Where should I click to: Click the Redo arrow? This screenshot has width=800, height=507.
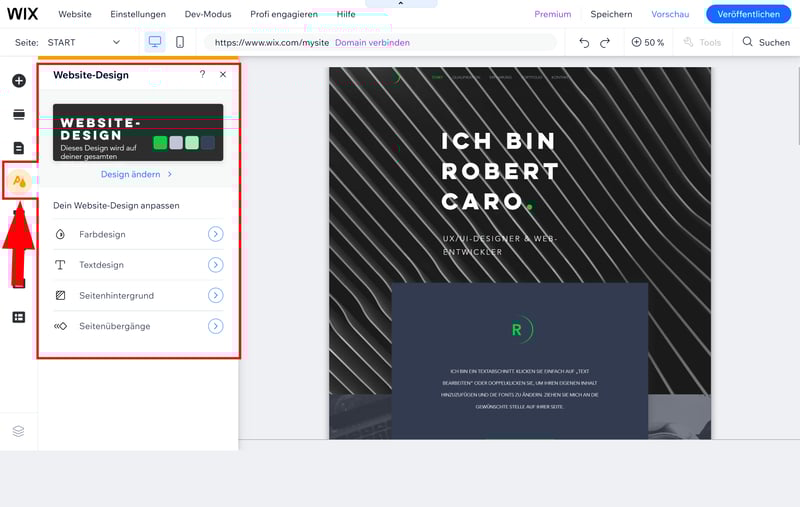[x=605, y=43]
